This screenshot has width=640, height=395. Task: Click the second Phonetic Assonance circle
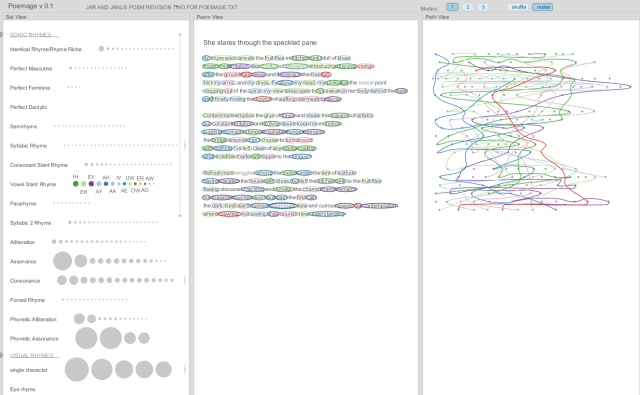click(111, 338)
